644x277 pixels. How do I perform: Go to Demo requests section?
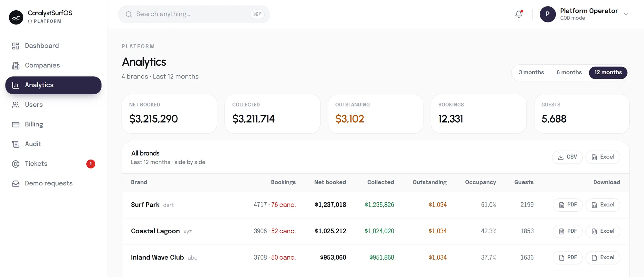click(x=53, y=183)
